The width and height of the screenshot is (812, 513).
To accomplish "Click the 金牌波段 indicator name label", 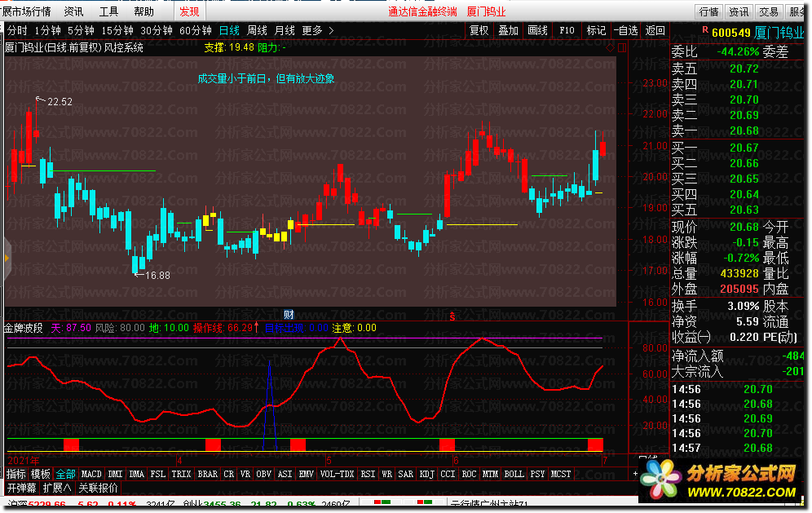I will pyautogui.click(x=24, y=328).
